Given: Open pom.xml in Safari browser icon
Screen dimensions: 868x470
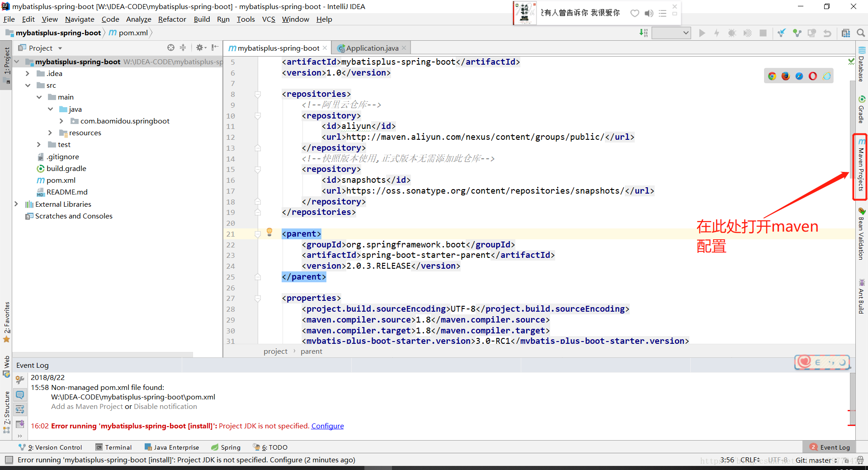Looking at the screenshot, I should [x=799, y=76].
